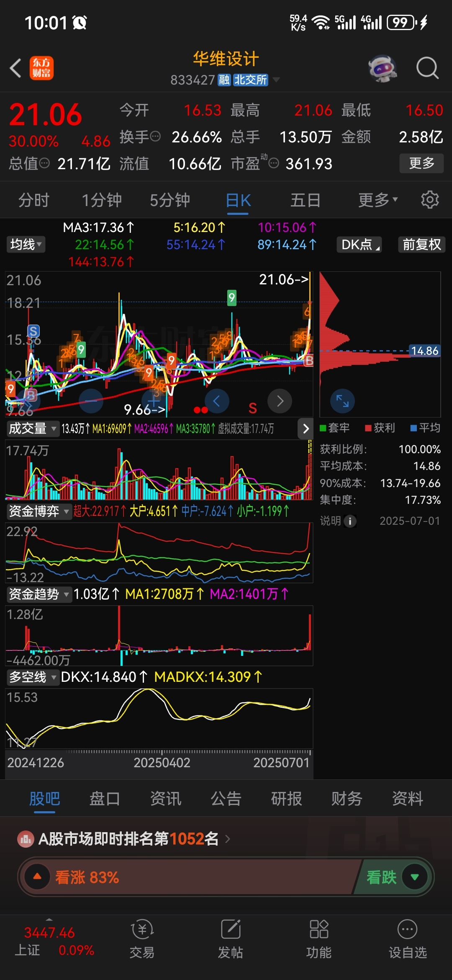Collapse chip panel with arrow button
Viewport: 452px width, 980px height.
(306, 428)
